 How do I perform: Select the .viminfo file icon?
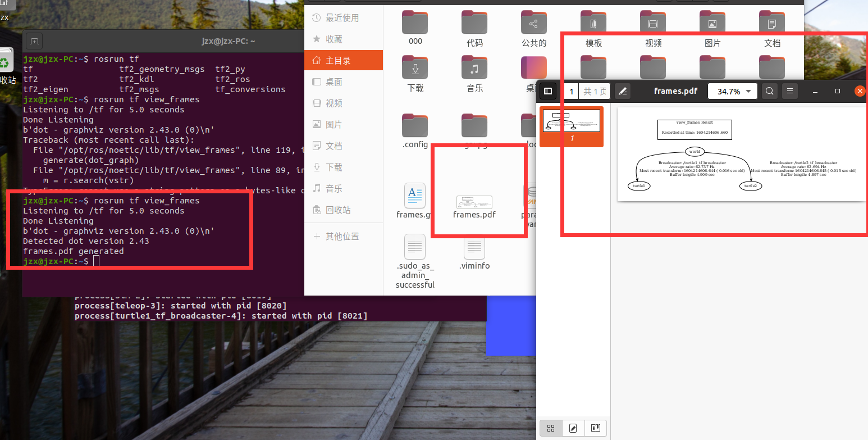pyautogui.click(x=474, y=247)
